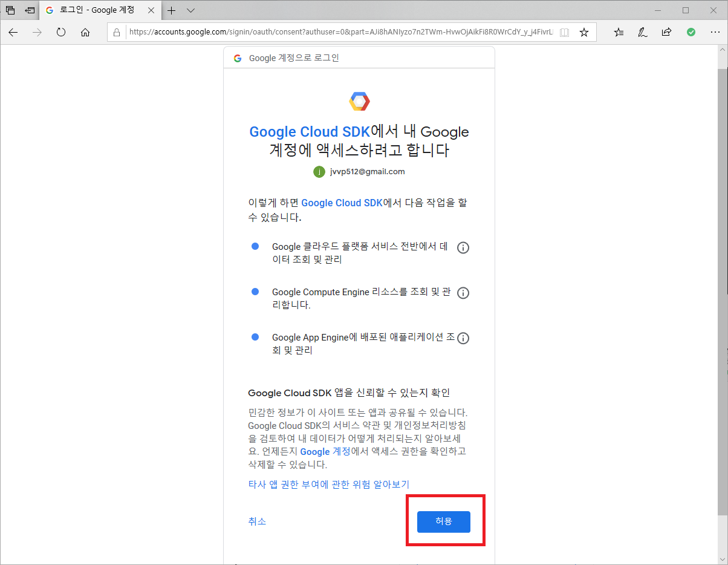Viewport: 728px width, 565px height.
Task: Click the jvvp512@gmail.com account avatar
Action: click(319, 172)
